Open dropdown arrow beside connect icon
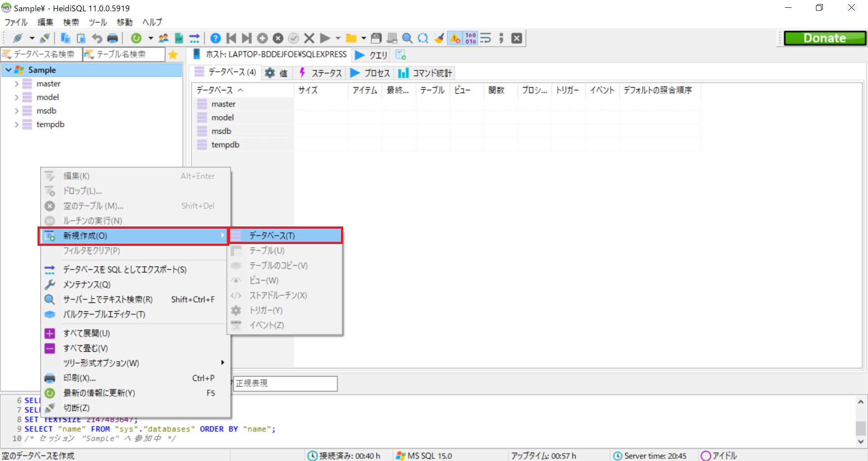Image resolution: width=868 pixels, height=461 pixels. (x=32, y=38)
